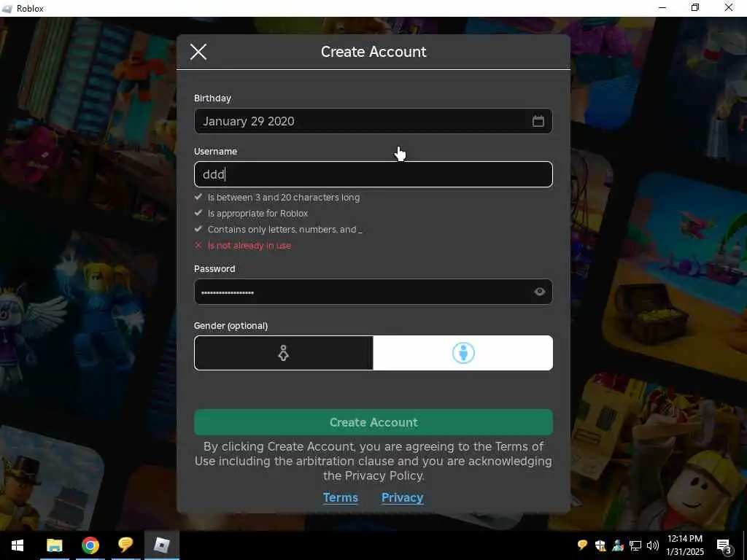Click the people tray icon beside network
747x560 pixels.
(618, 545)
